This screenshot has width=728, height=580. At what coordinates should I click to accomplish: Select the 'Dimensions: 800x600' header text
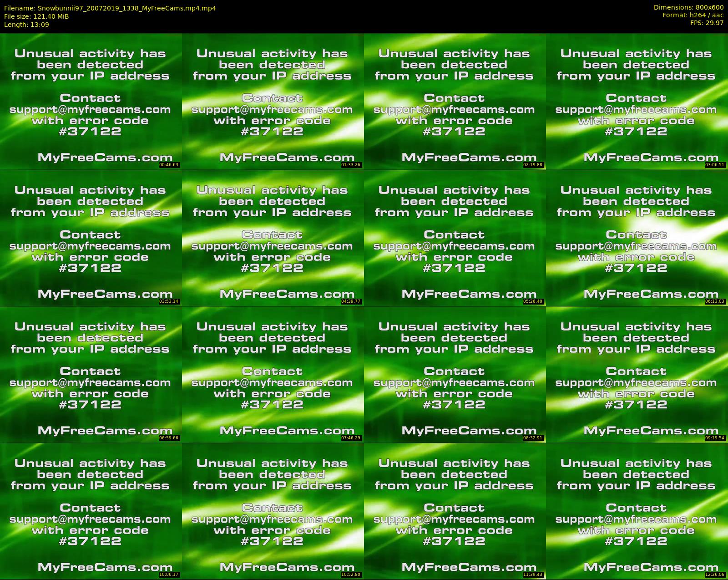coord(688,7)
